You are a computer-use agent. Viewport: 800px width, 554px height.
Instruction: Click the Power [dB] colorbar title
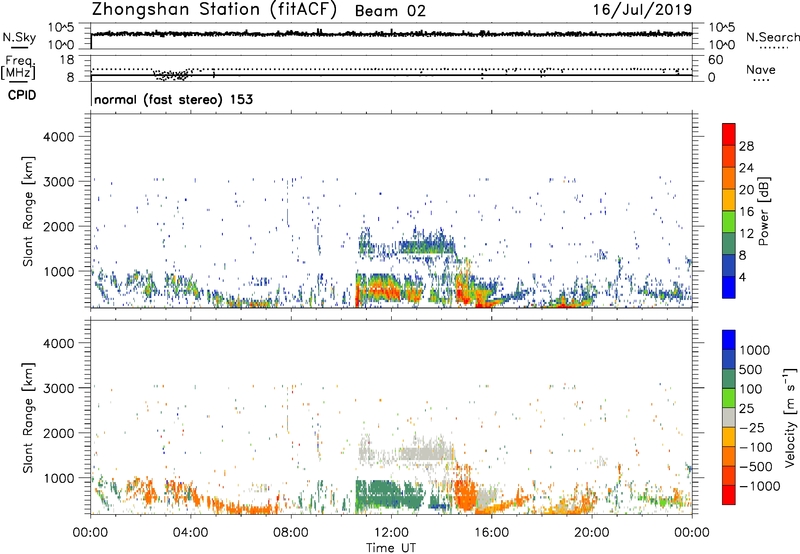763,211
